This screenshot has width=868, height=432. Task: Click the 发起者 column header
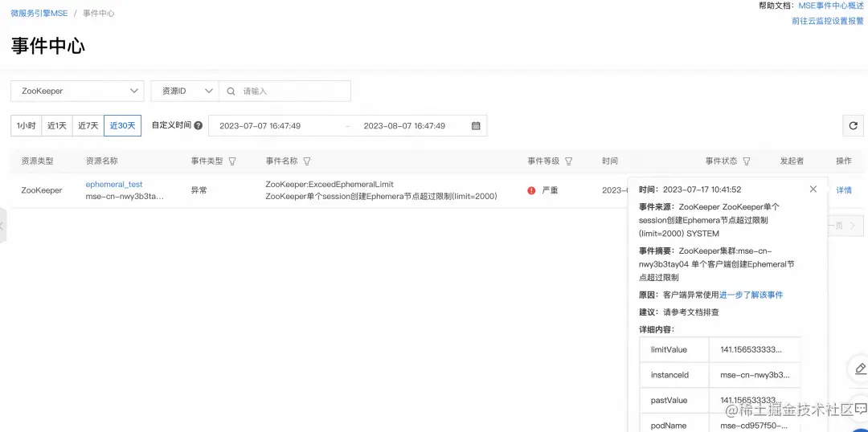coord(792,161)
